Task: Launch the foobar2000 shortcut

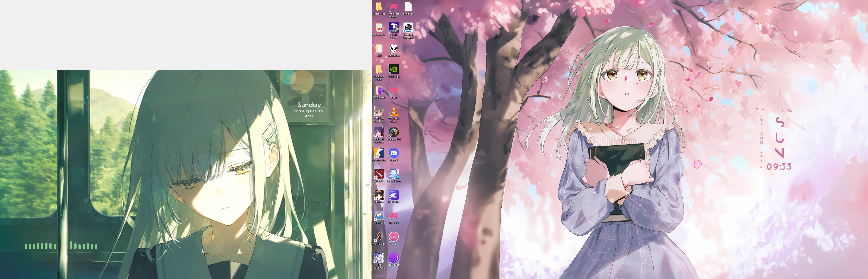Action: (x=394, y=50)
